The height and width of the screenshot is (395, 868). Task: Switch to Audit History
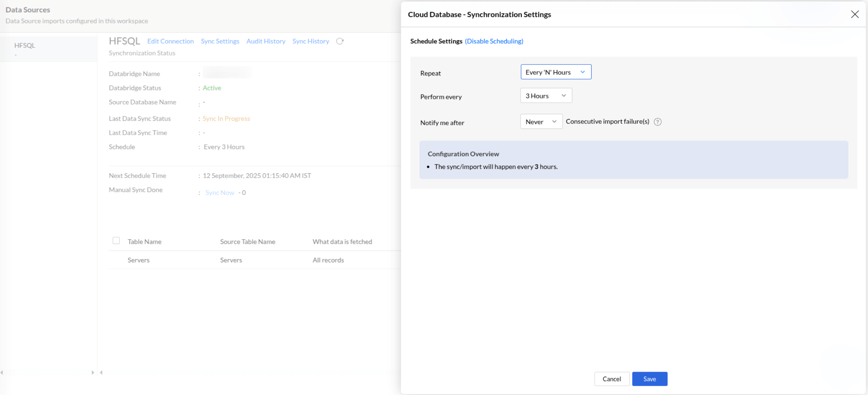click(x=266, y=41)
